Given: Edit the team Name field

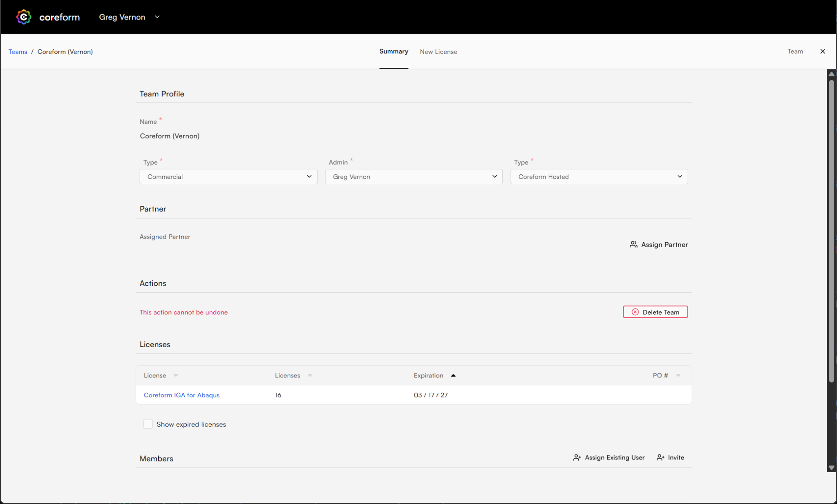Looking at the screenshot, I should pyautogui.click(x=414, y=136).
